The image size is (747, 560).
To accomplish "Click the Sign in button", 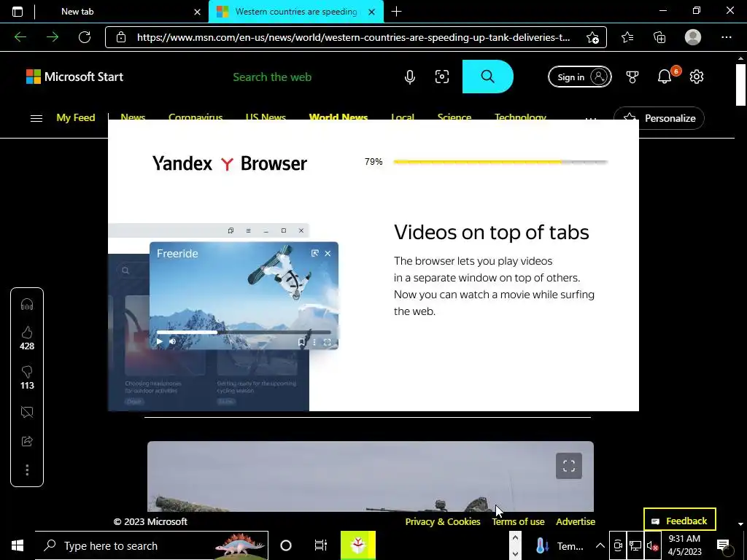I will pyautogui.click(x=580, y=77).
